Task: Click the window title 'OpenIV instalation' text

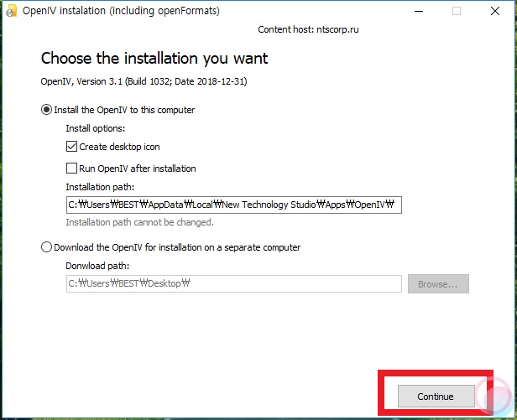Action: click(121, 11)
